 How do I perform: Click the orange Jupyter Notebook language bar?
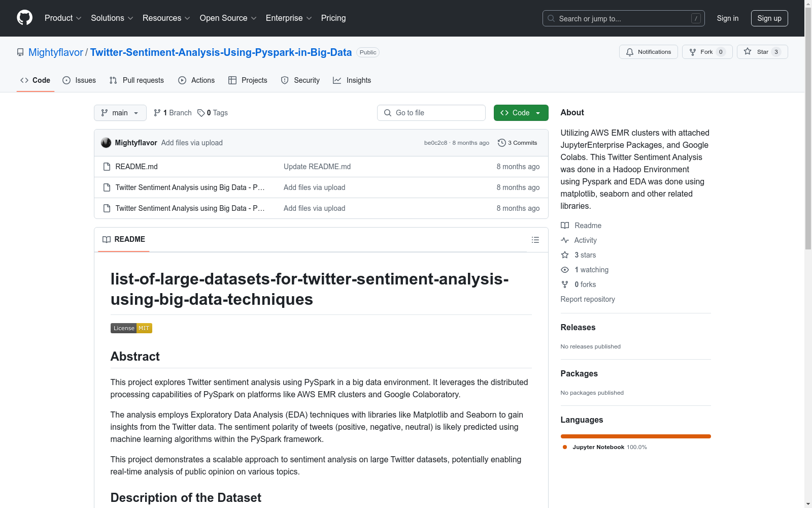[x=636, y=436]
